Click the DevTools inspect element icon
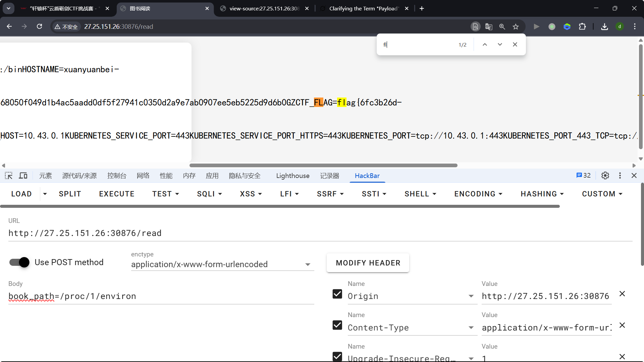The image size is (644, 362). [8, 176]
